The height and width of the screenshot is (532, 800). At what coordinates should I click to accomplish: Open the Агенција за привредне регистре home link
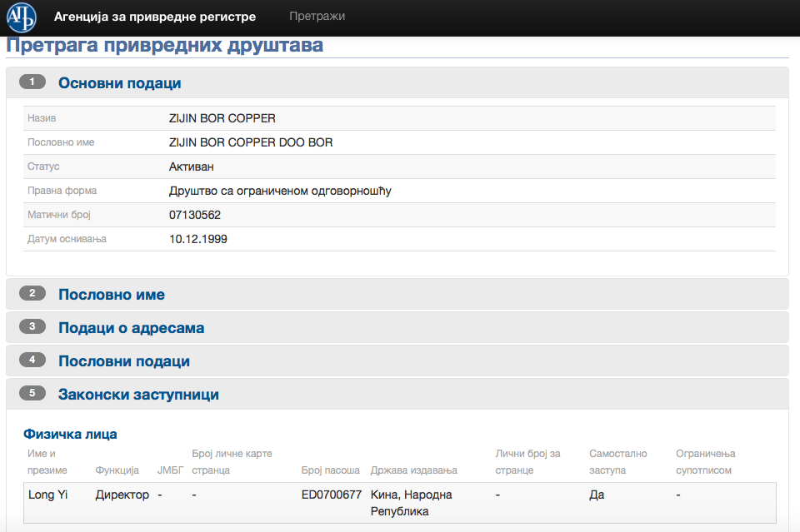[155, 17]
